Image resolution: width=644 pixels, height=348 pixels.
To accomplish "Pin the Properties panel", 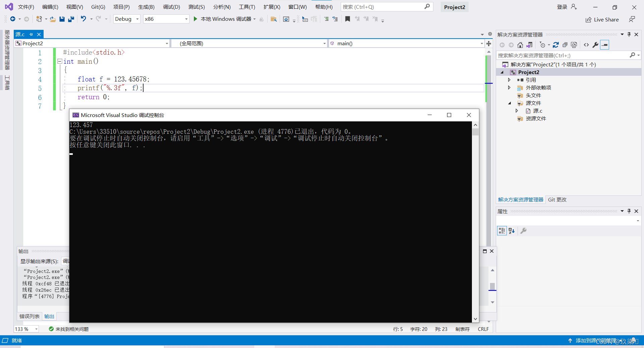I will click(x=629, y=211).
